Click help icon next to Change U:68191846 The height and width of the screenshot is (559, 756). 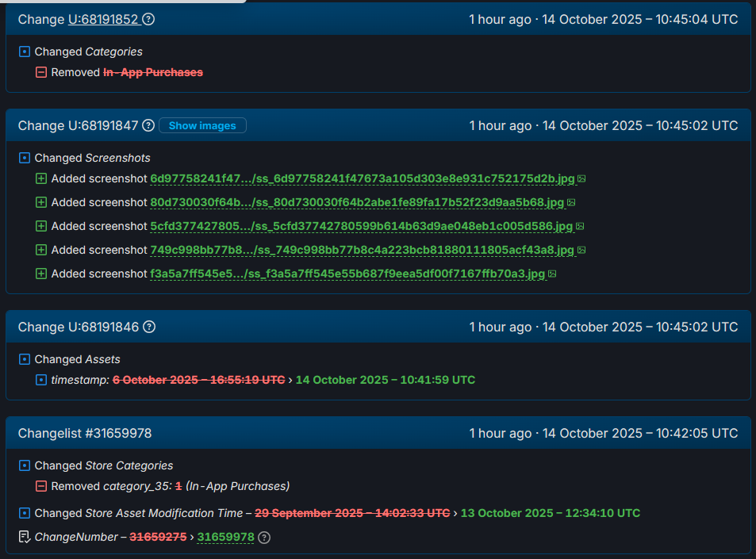(x=148, y=327)
